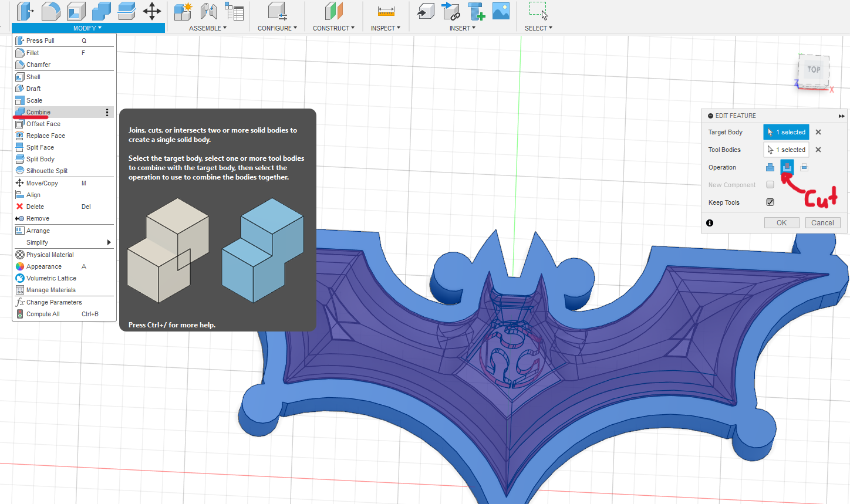850x504 pixels.
Task: Choose Combine in the Modify menu
Action: (64, 112)
